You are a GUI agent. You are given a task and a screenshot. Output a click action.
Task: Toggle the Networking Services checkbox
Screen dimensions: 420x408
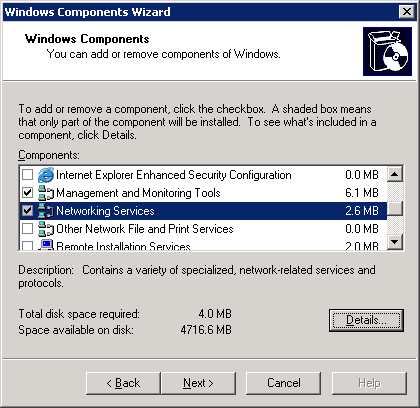click(27, 210)
